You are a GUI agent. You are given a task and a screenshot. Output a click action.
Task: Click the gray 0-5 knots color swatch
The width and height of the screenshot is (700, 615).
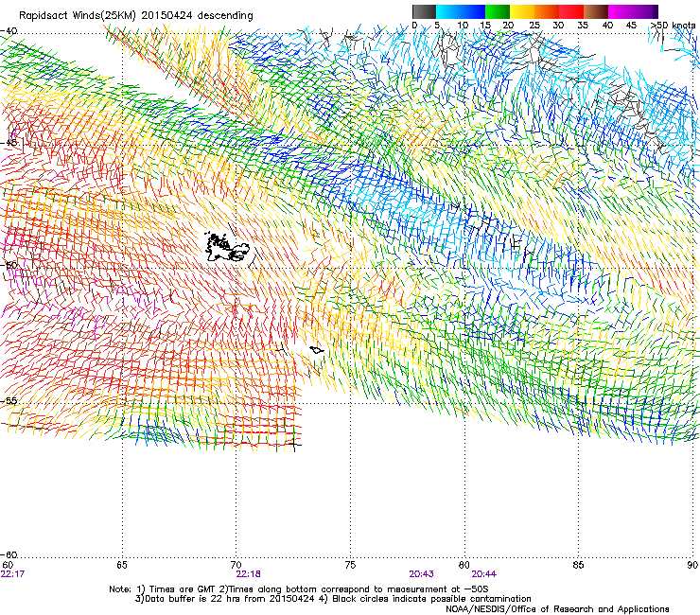click(x=424, y=11)
